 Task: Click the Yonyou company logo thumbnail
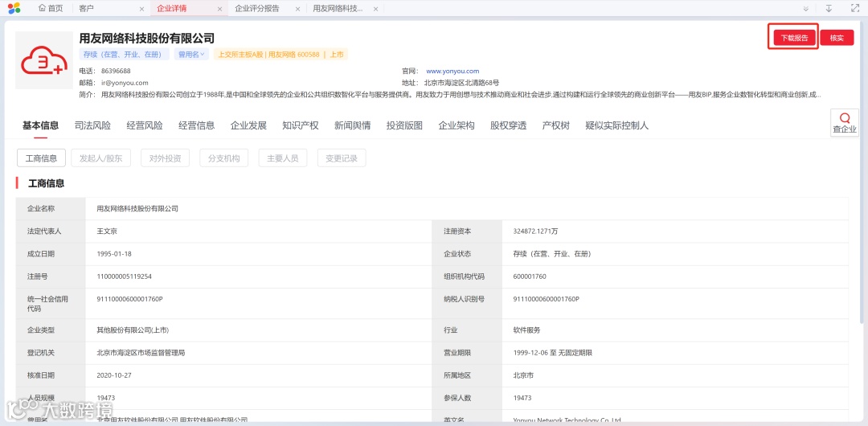coord(43,59)
